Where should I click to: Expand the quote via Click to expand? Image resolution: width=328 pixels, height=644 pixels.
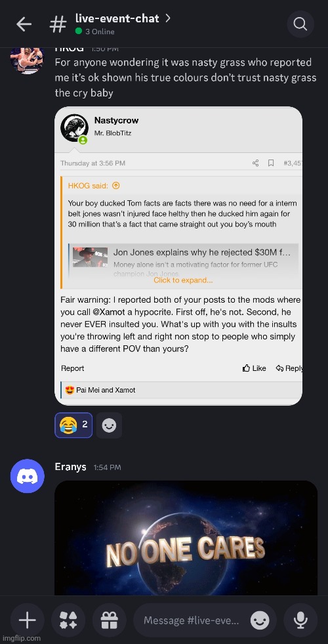pos(183,280)
